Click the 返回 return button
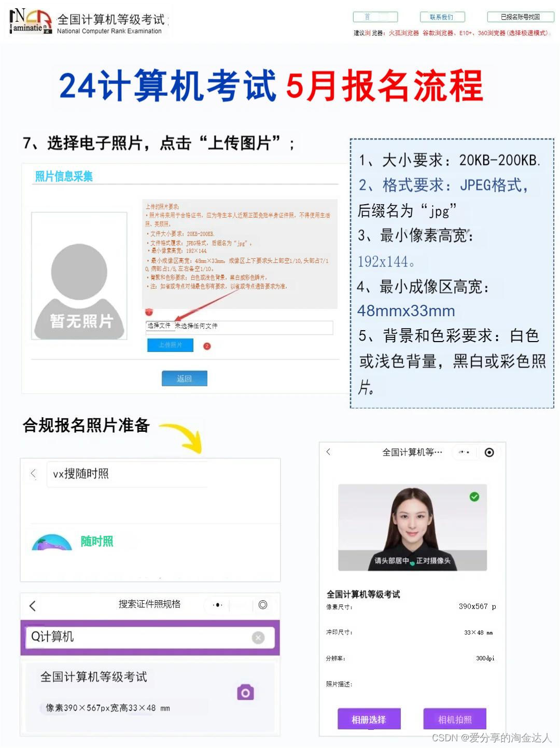The image size is (560, 748). click(185, 378)
